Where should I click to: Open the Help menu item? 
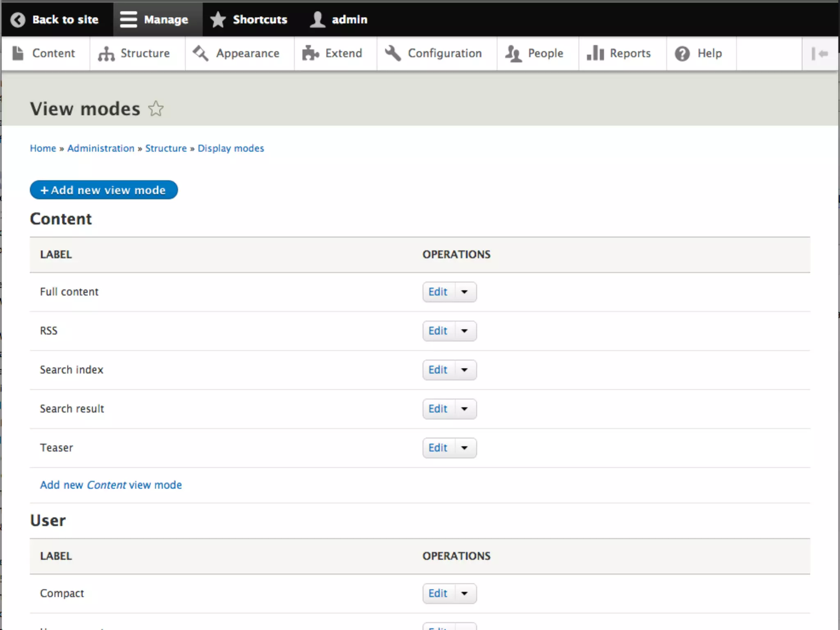coord(701,54)
